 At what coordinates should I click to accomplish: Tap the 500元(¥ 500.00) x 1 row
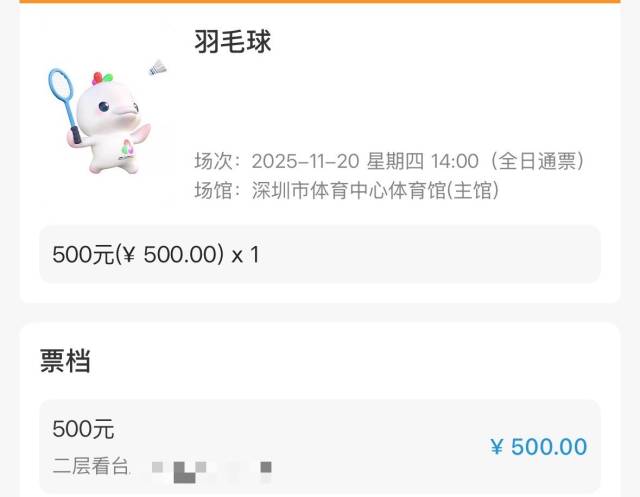[320, 254]
